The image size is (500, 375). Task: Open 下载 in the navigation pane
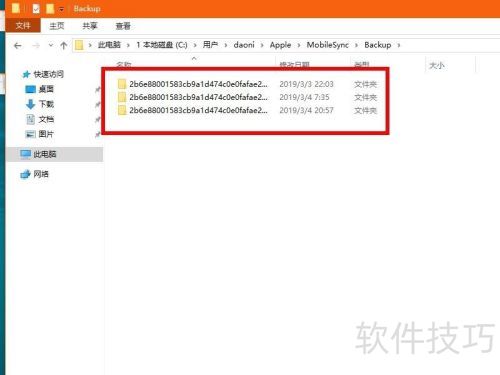coord(46,104)
